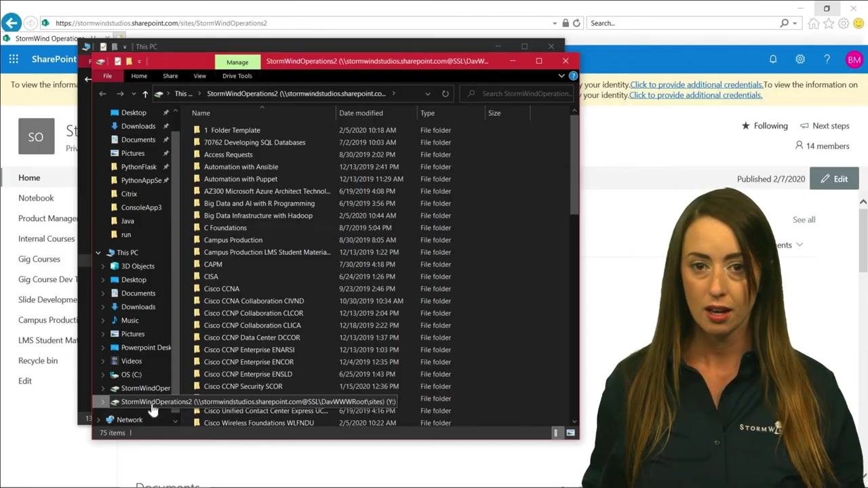868x488 pixels.
Task: Open Explorer help icon in ribbon
Action: [573, 76]
